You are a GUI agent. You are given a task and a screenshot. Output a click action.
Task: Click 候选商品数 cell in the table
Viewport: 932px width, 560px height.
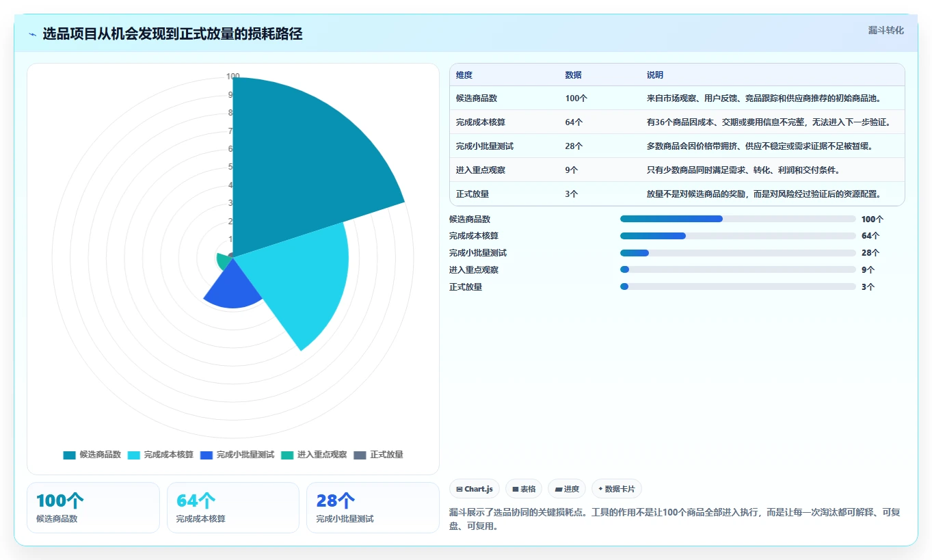pos(477,98)
